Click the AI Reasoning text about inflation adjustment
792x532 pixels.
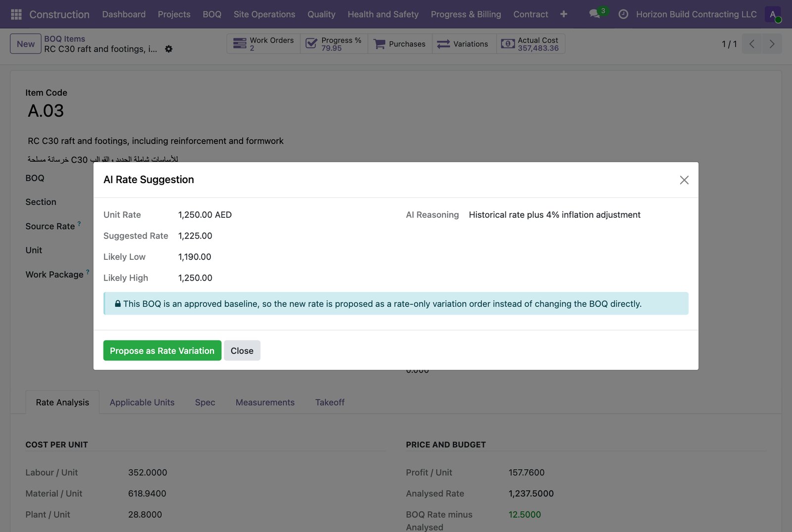pyautogui.click(x=554, y=215)
